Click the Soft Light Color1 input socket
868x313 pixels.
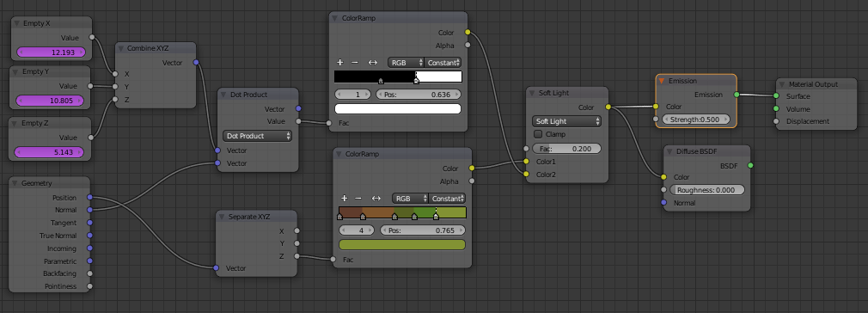[x=526, y=162]
